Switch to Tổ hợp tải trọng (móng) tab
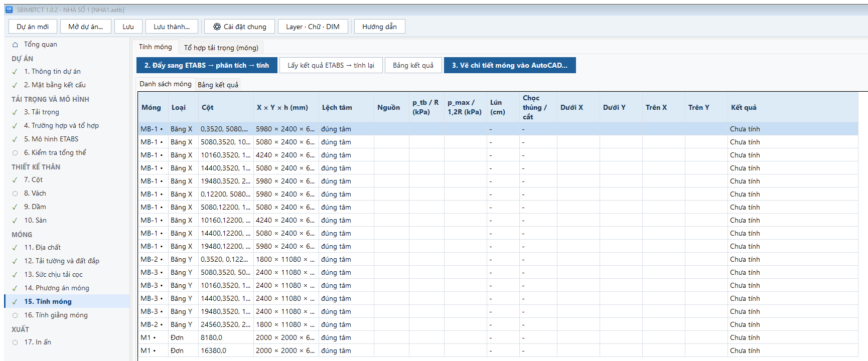Viewport: 868px width, 361px height. click(x=221, y=48)
